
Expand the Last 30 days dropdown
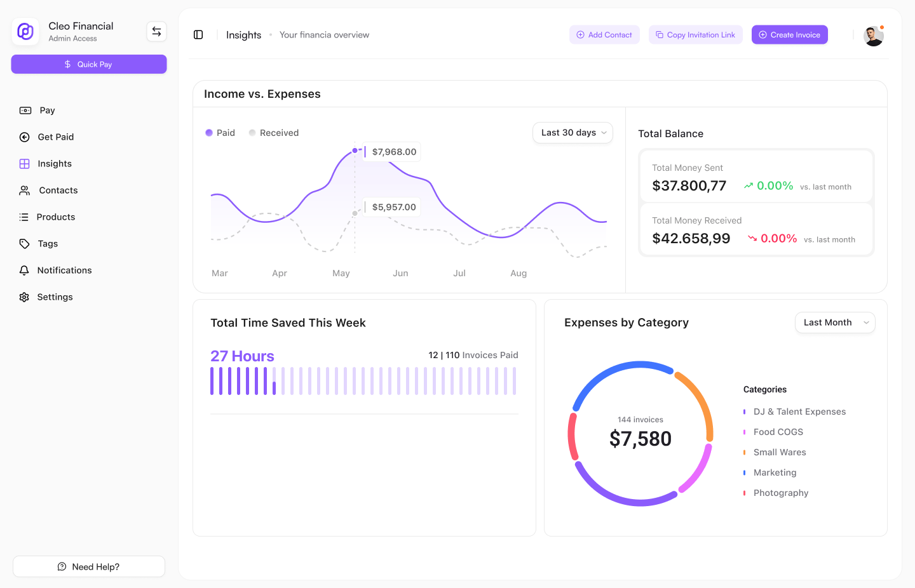coord(573,133)
